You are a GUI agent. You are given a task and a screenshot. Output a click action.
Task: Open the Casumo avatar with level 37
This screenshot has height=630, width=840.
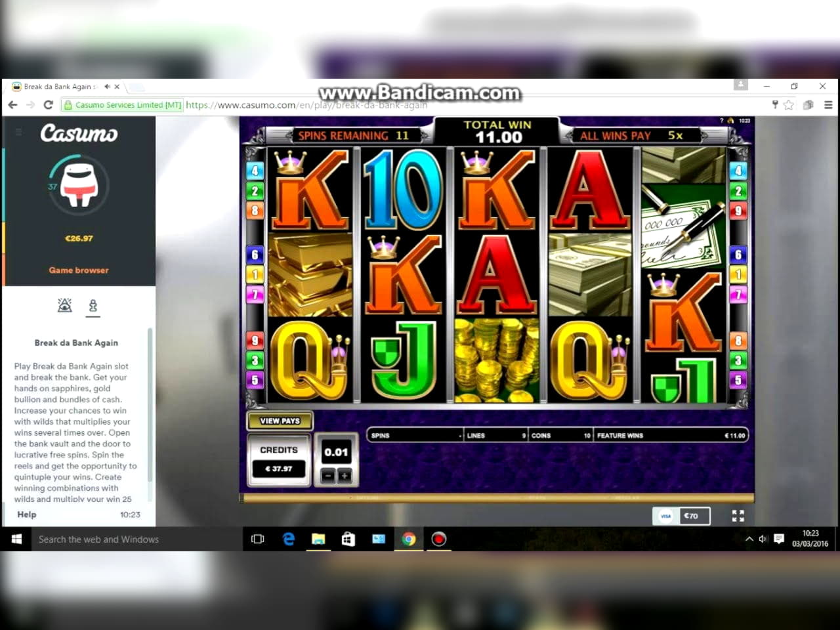click(x=79, y=185)
